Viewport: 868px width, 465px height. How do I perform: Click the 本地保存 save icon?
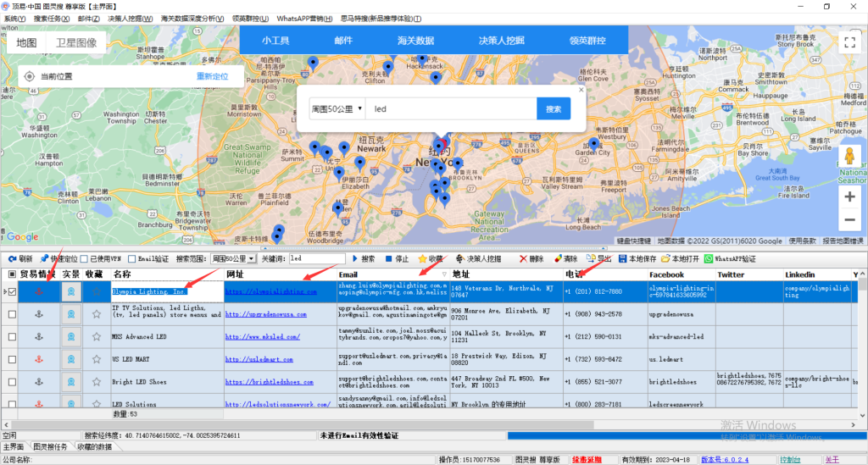(623, 258)
